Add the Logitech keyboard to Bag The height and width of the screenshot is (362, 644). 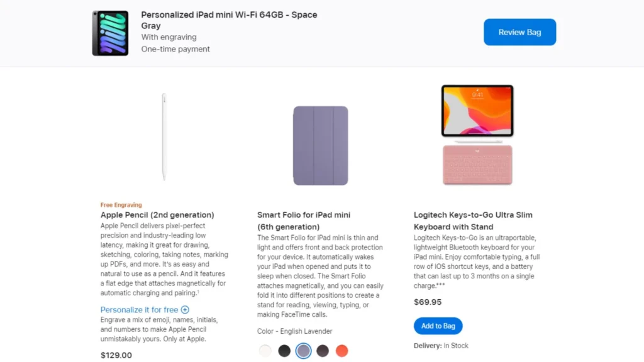[438, 326]
